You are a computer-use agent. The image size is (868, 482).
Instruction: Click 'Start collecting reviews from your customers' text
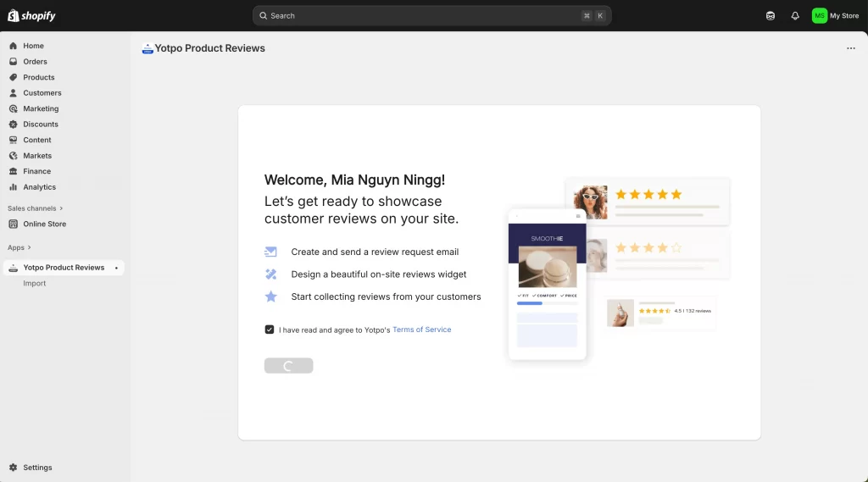tap(386, 296)
